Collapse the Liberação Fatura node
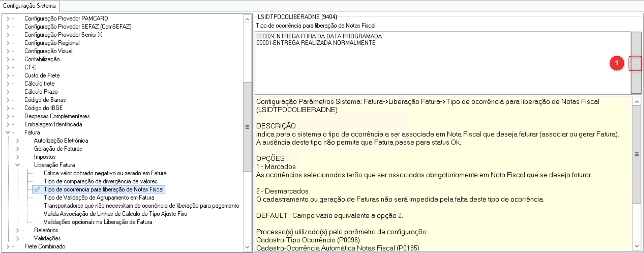 click(x=18, y=165)
